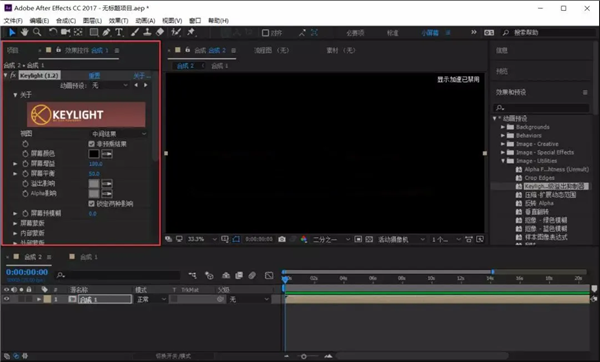The image size is (600, 362).
Task: Select the Rotation tool
Action: [x=52, y=33]
